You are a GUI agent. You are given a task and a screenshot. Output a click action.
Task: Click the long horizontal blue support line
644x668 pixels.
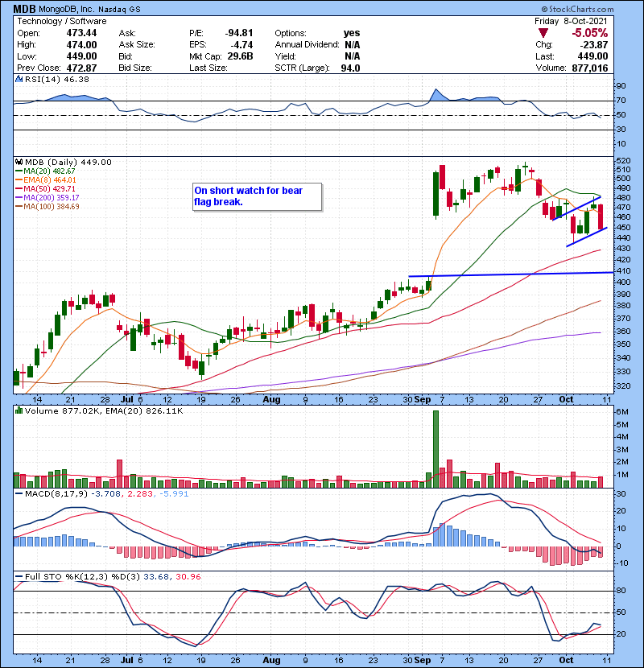coord(511,274)
